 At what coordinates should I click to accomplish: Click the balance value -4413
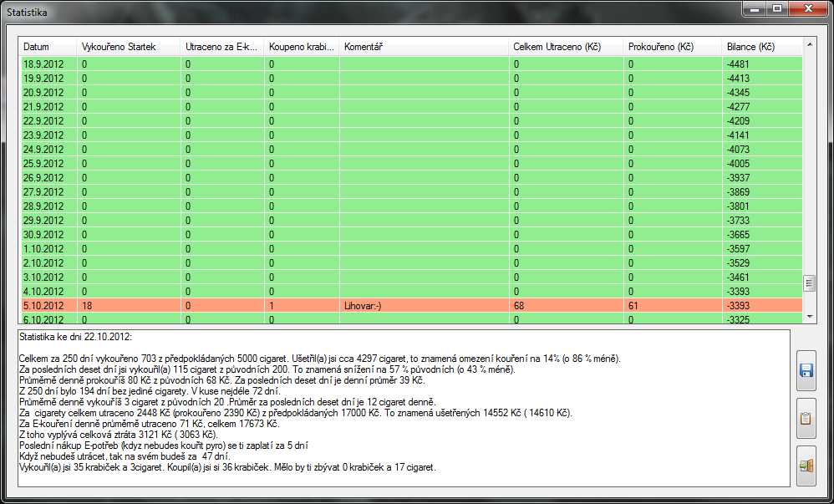[x=738, y=79]
